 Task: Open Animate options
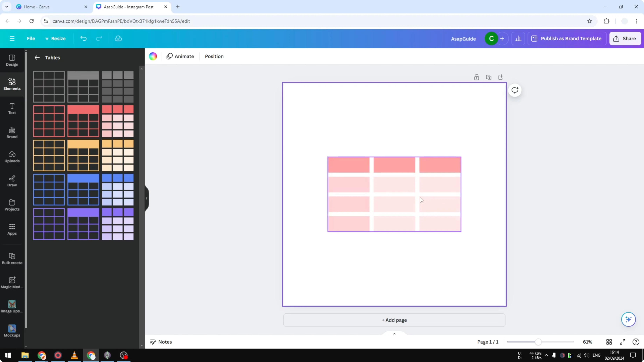(x=180, y=56)
